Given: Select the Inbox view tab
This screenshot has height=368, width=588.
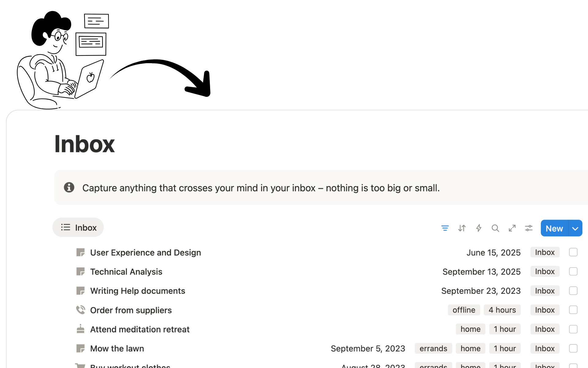Looking at the screenshot, I should click(x=78, y=227).
